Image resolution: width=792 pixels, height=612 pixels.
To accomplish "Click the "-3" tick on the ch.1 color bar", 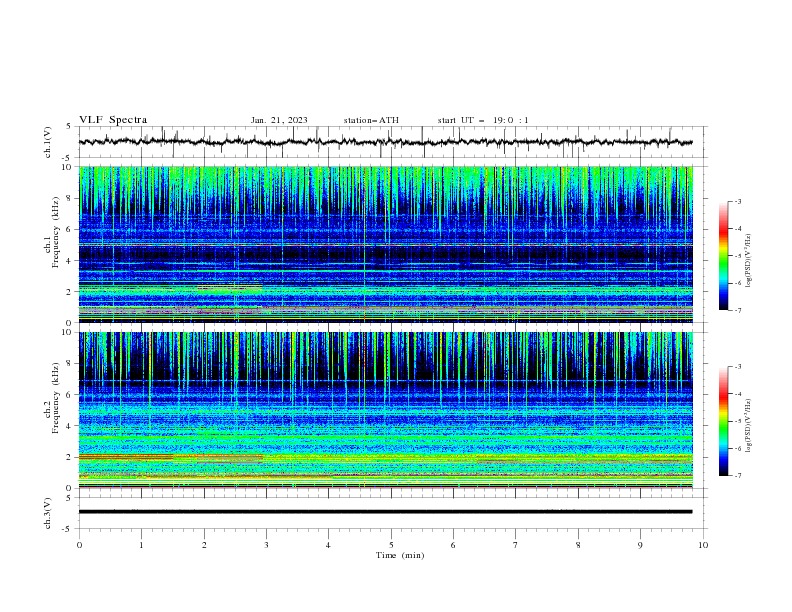I will 737,201.
